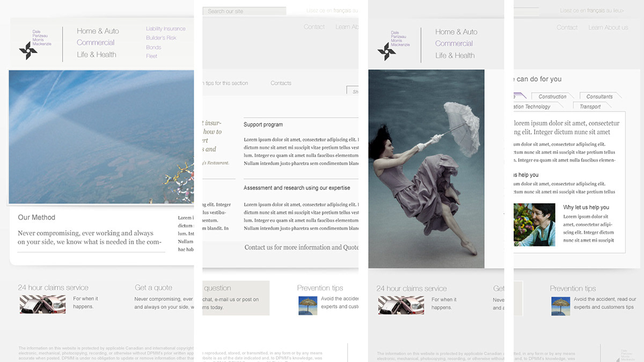Open Commercial in the leftmost page menu
644x362 pixels.
tap(96, 43)
